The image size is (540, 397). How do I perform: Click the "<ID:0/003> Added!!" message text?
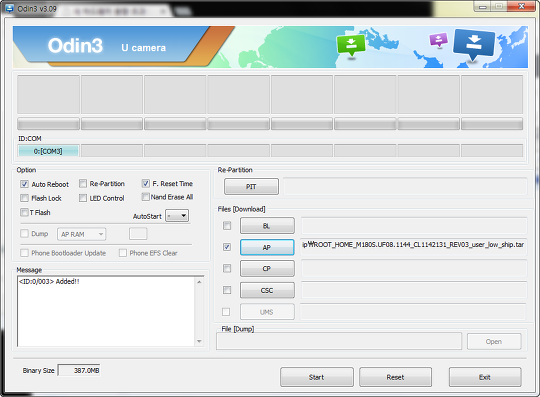[x=49, y=281]
